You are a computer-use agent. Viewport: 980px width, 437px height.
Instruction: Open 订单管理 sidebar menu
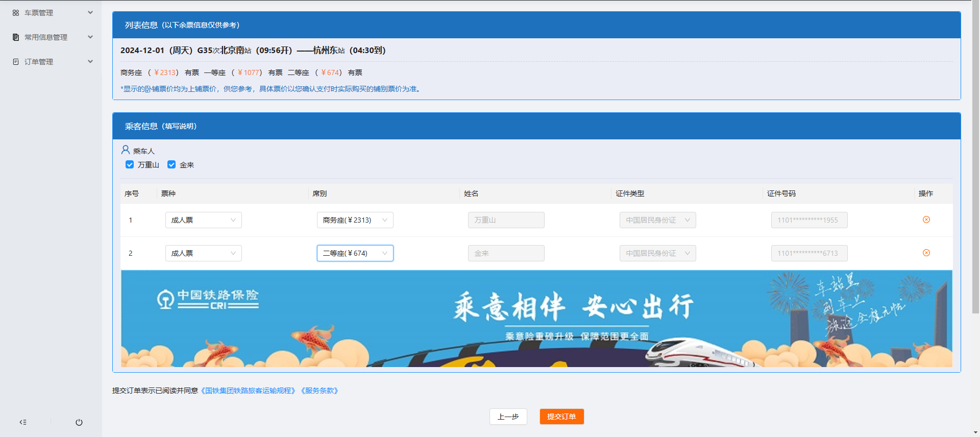click(51, 62)
